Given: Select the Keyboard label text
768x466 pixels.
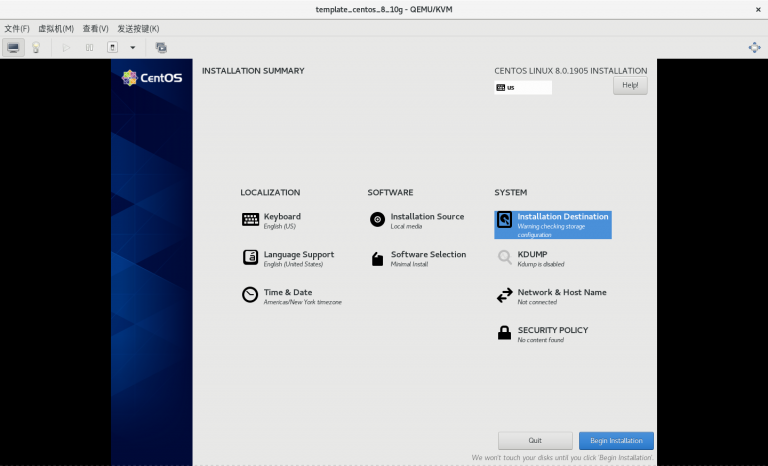Looking at the screenshot, I should pyautogui.click(x=282, y=216).
